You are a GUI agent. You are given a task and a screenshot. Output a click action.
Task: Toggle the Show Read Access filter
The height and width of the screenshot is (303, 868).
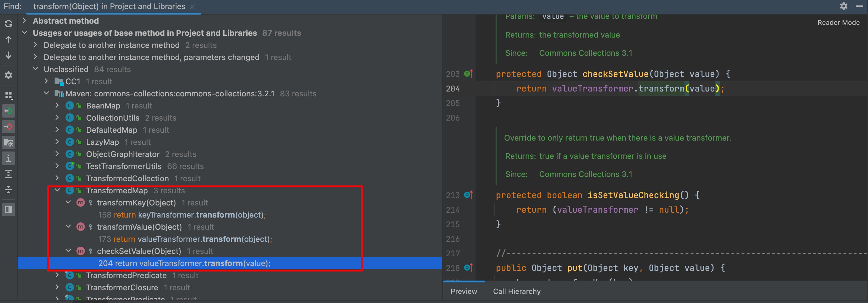pyautogui.click(x=8, y=111)
